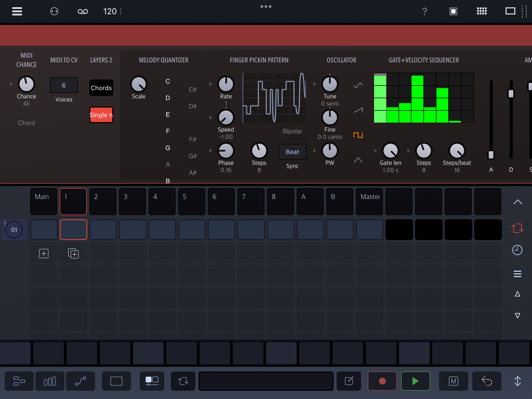
Task: Toggle the single module view icon
Action: (453, 11)
